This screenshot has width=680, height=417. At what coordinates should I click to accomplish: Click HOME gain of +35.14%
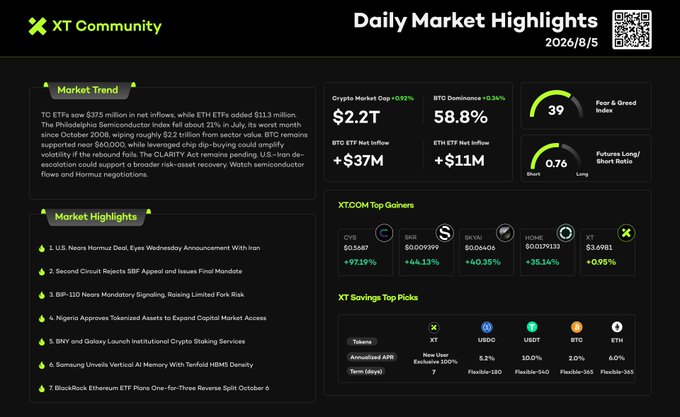click(542, 262)
